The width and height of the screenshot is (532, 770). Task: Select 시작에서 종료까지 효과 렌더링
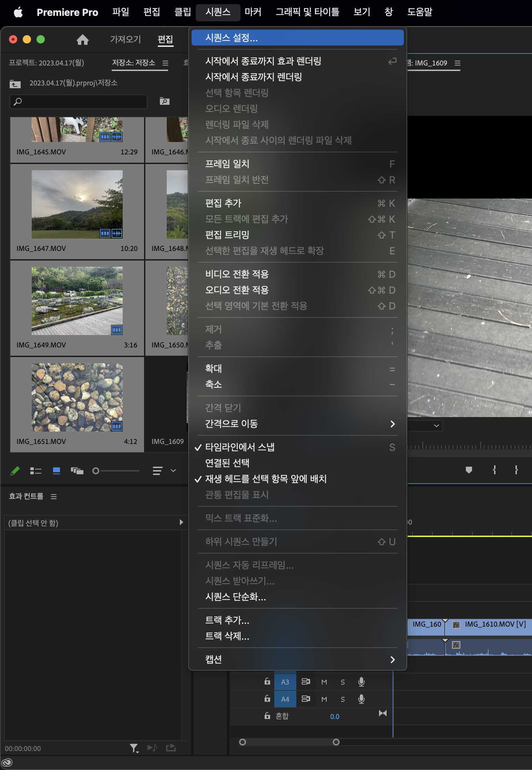pyautogui.click(x=298, y=61)
